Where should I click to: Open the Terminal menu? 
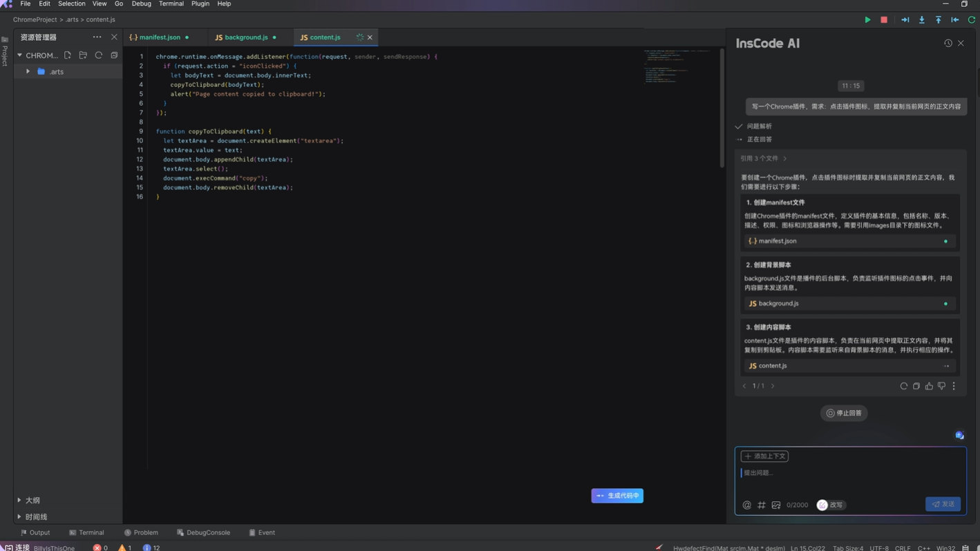tap(171, 4)
